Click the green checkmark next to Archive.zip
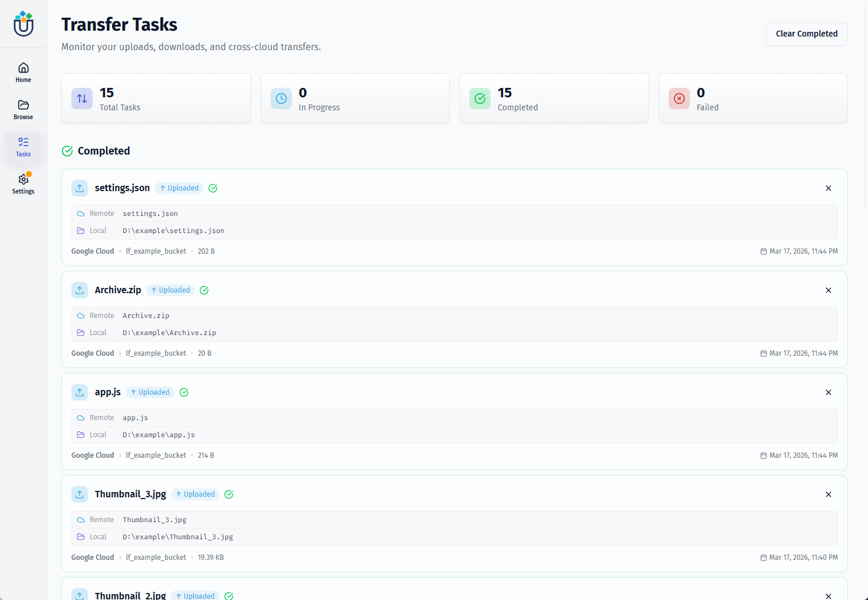 [204, 290]
